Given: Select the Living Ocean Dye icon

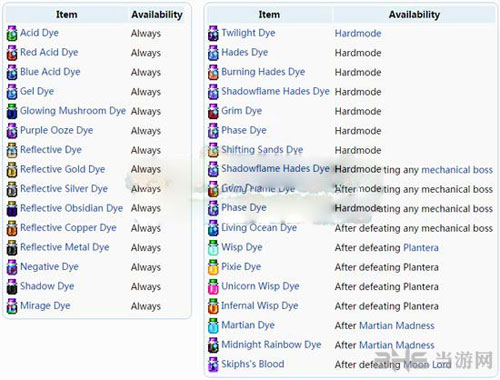Looking at the screenshot, I should pyautogui.click(x=213, y=228).
